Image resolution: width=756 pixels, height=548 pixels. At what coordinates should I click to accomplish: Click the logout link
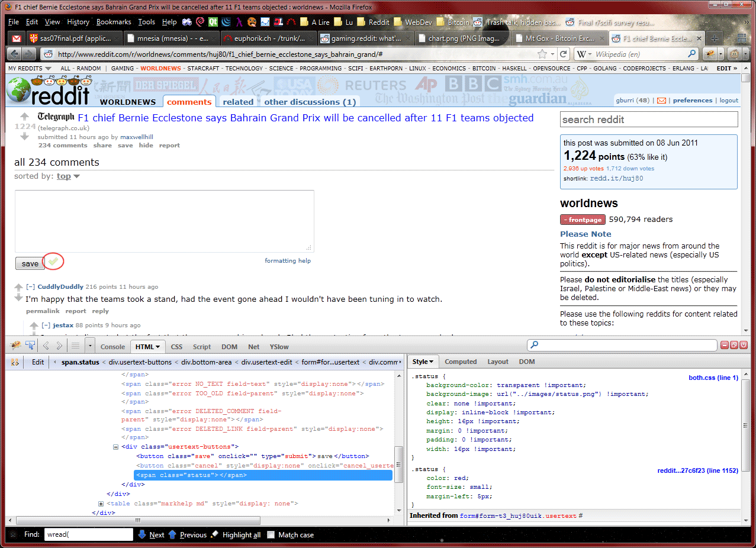pyautogui.click(x=729, y=100)
